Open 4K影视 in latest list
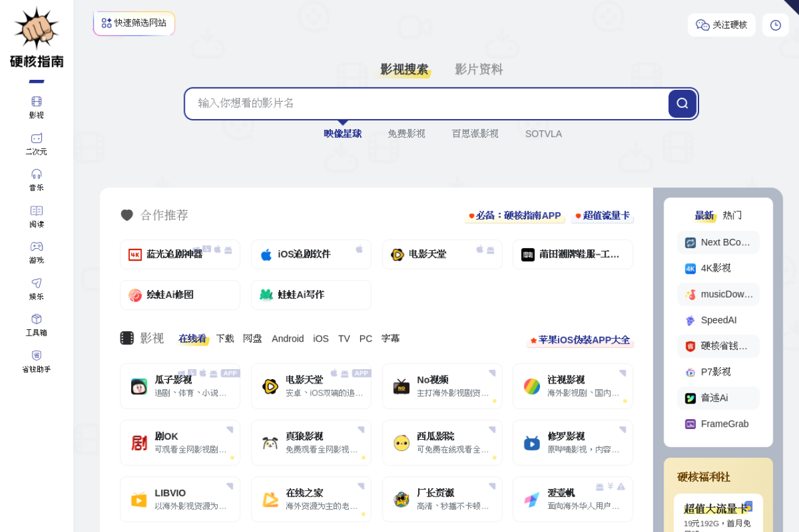This screenshot has width=799, height=532. [x=718, y=268]
